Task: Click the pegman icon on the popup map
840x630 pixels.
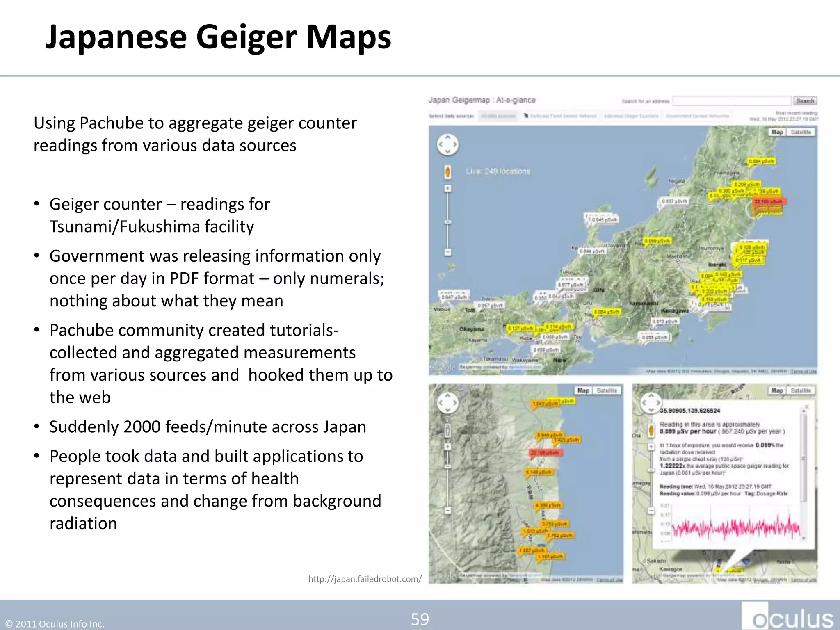Action: pos(651,430)
